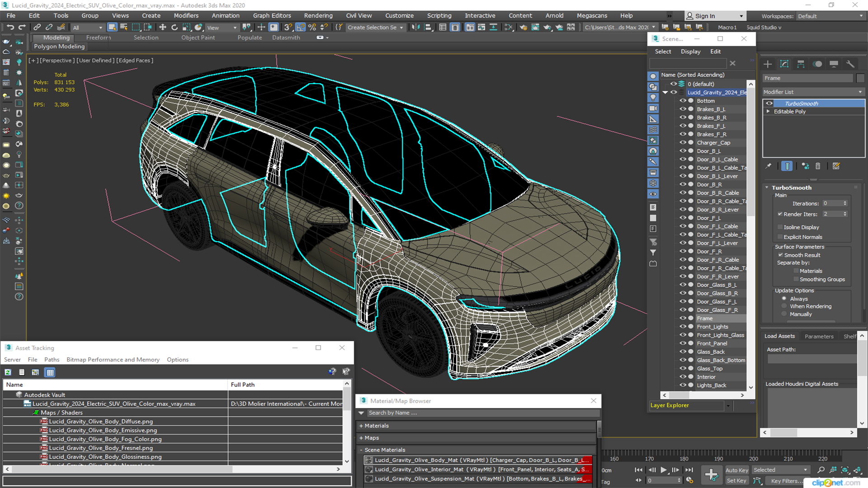868x488 pixels.
Task: Check Separate by Smoothing Groups
Action: 796,279
